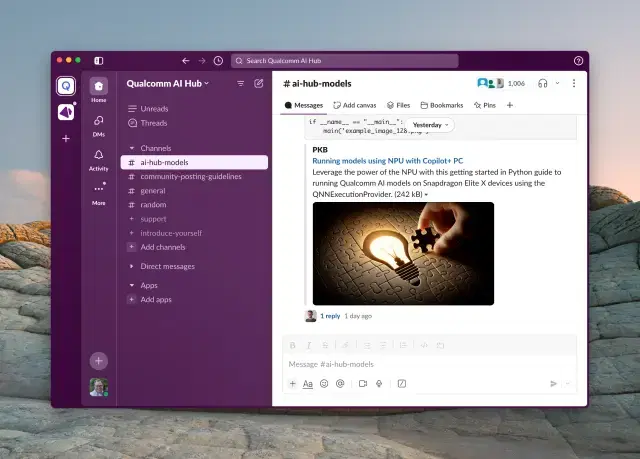The width and height of the screenshot is (640, 459).
Task: Switch to the Pins tab
Action: (485, 104)
